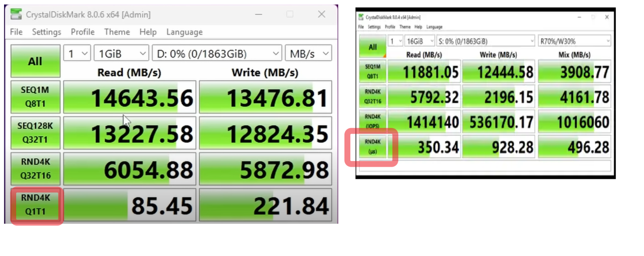Expand test count dropdown in 8.0.6 window
The image size is (644, 256).
click(77, 54)
